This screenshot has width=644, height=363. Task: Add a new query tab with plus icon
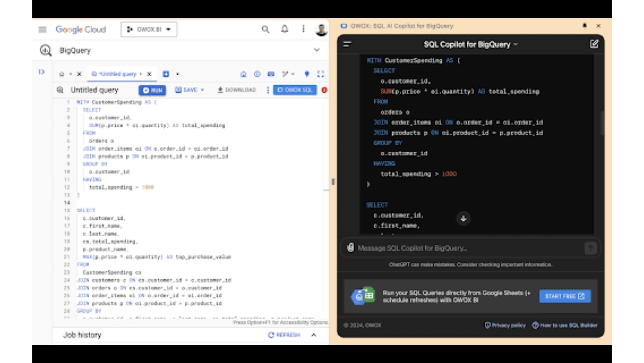[x=166, y=74]
